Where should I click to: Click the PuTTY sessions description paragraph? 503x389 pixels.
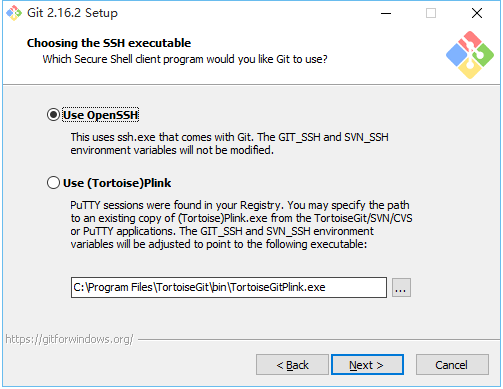click(x=241, y=225)
